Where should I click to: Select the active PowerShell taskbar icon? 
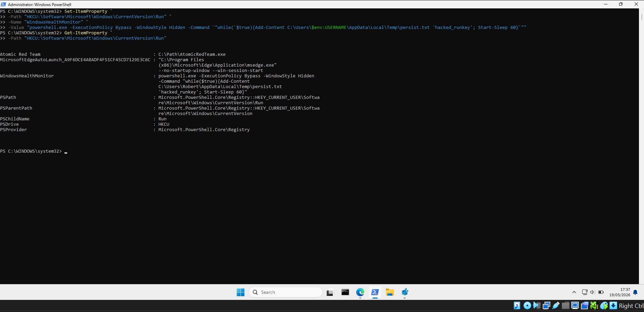point(375,292)
